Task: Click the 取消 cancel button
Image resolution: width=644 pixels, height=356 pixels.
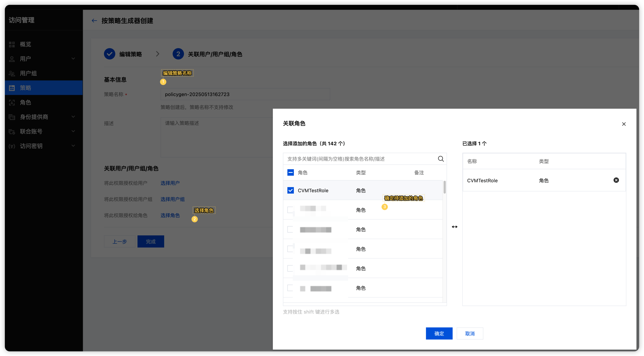Action: click(x=470, y=333)
